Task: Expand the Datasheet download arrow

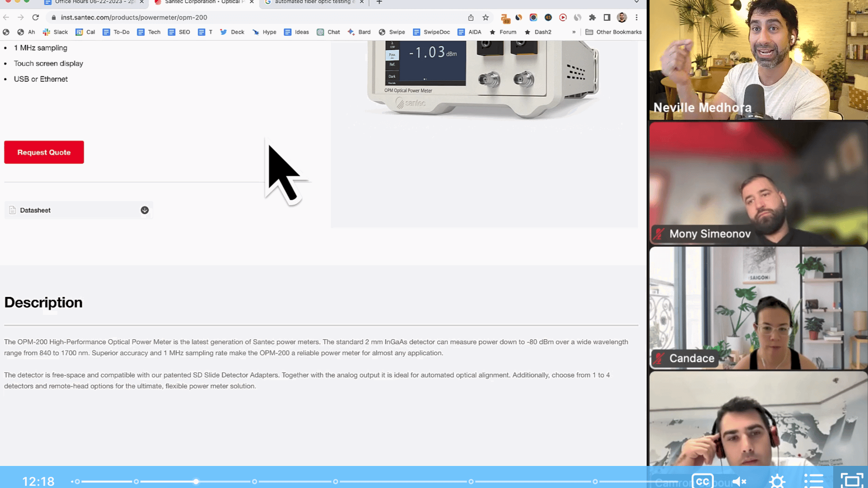Action: (145, 210)
